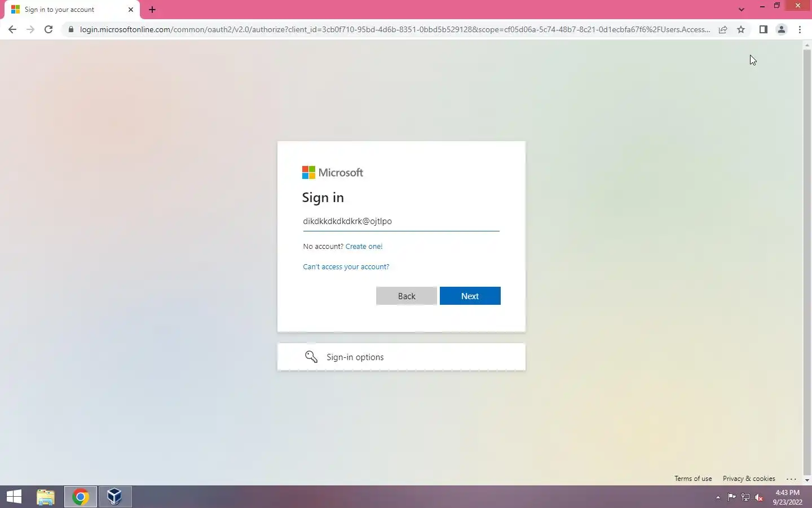
Task: Click scrollbar down arrow
Action: click(x=806, y=480)
